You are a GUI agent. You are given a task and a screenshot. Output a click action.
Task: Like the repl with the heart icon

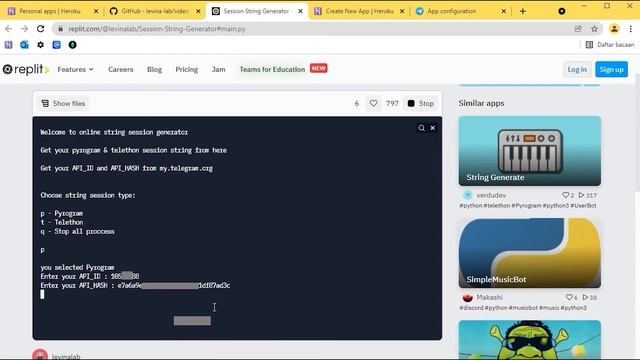(373, 104)
